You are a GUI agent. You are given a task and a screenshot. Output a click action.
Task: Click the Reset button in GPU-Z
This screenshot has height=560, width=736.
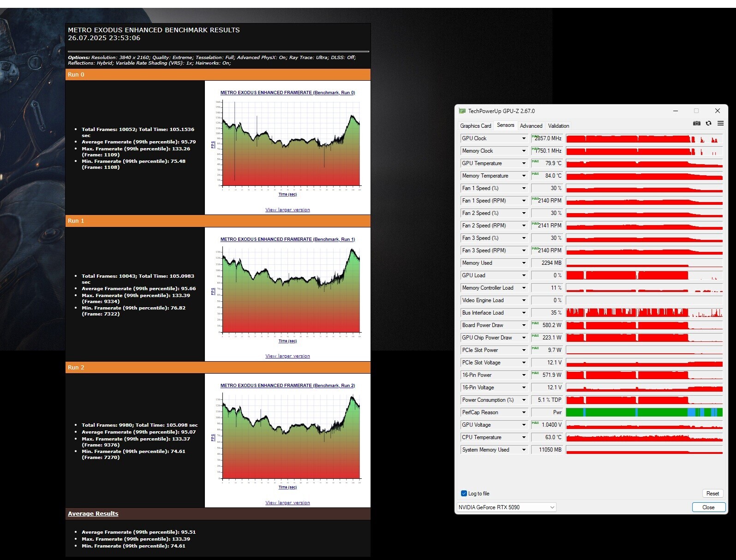pyautogui.click(x=712, y=494)
